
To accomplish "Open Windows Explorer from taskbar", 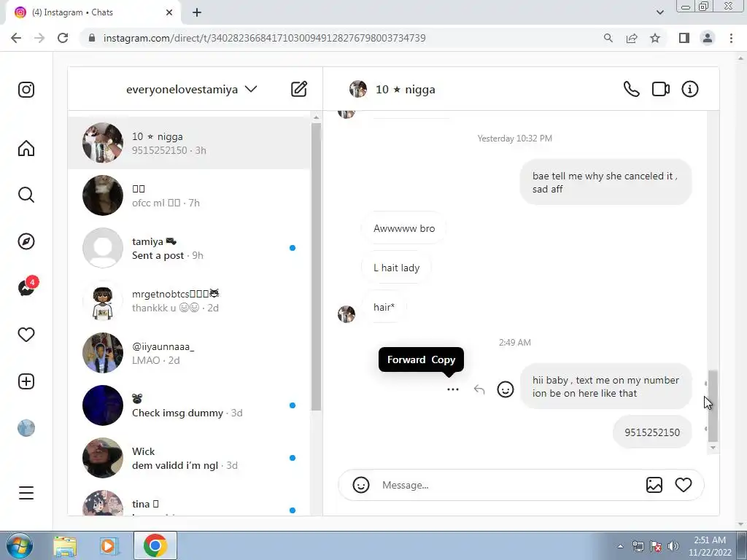I will 65,545.
